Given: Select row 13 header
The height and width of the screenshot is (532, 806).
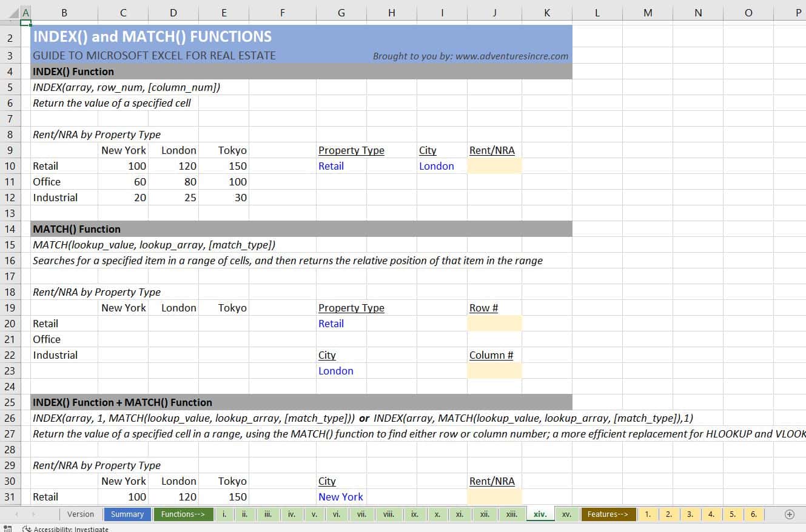Looking at the screenshot, I should (x=10, y=213).
